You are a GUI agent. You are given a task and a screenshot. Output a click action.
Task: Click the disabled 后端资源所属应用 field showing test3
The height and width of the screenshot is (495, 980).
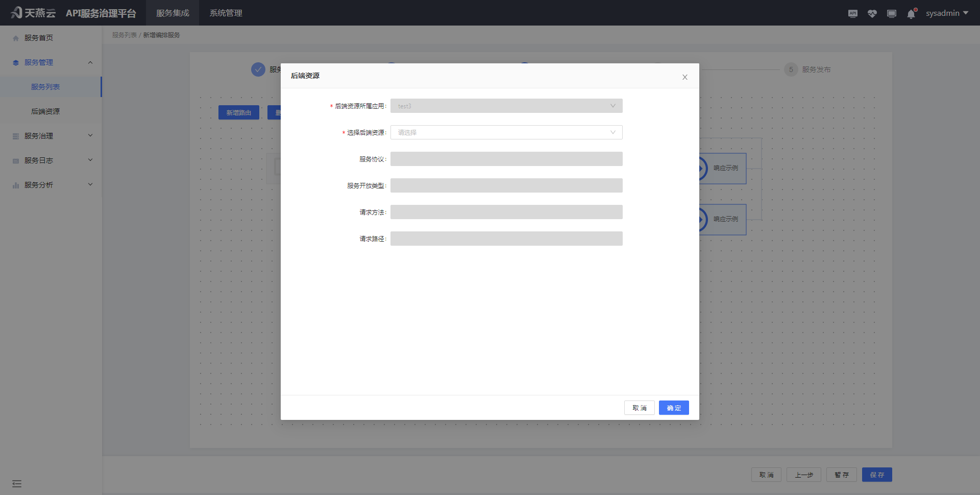pyautogui.click(x=506, y=106)
